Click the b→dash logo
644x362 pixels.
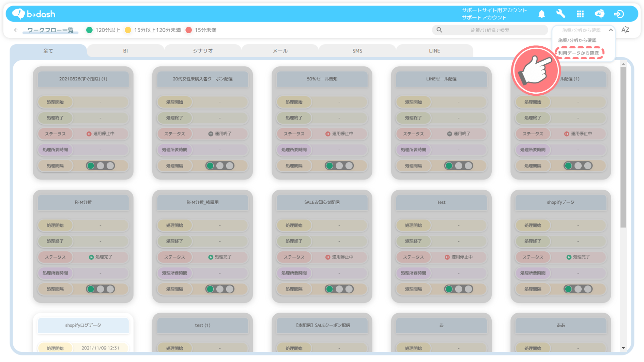[x=34, y=14]
